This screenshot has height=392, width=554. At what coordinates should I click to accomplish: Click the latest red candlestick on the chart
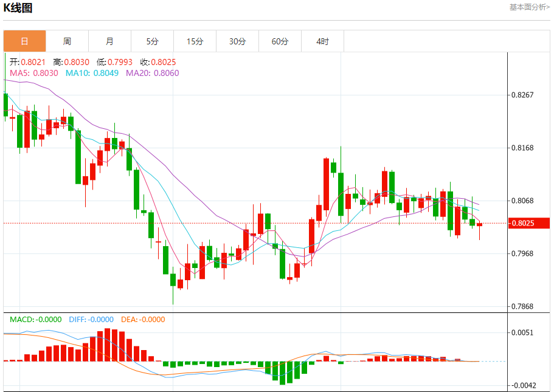[479, 225]
